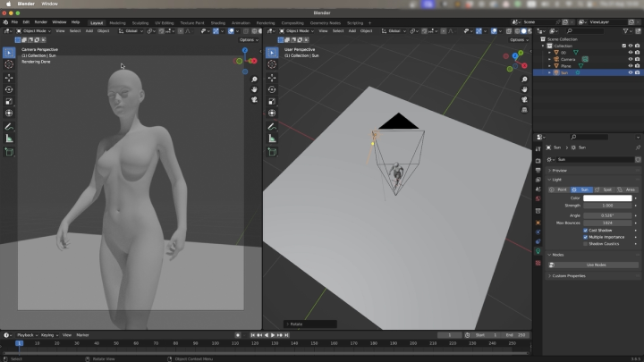Expand the Custom Properties section
The width and height of the screenshot is (644, 362).
569,275
